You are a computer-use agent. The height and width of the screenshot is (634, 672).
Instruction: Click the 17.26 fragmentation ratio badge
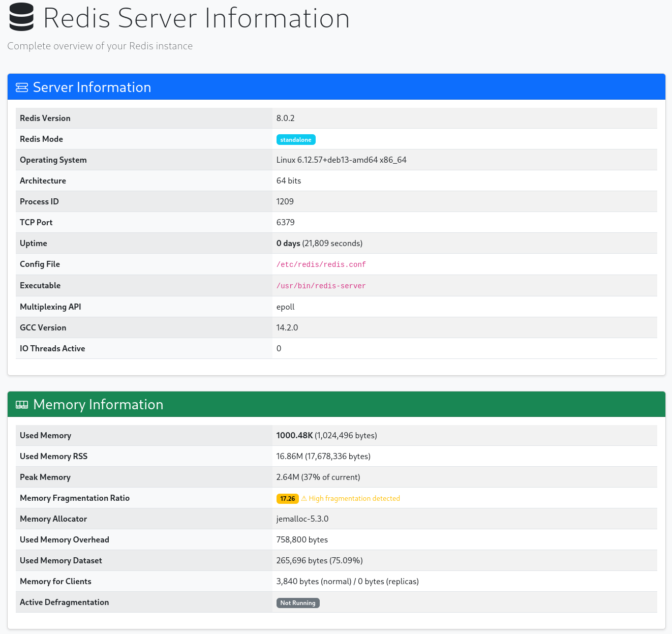(287, 498)
